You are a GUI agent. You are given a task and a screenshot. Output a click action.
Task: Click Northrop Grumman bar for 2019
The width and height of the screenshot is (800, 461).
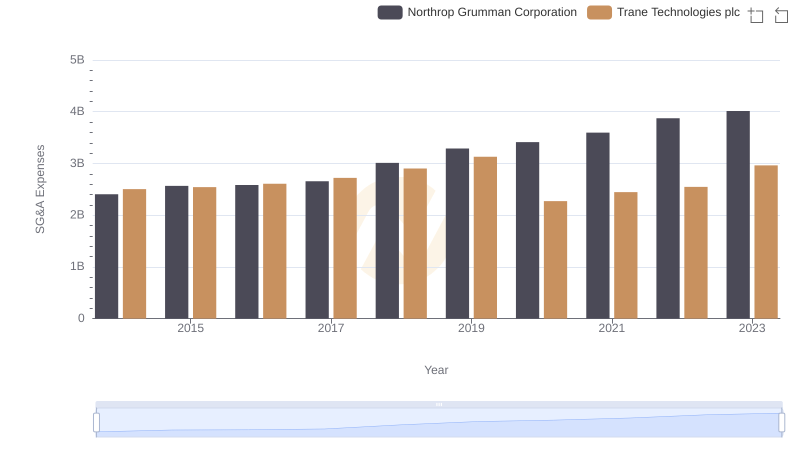(x=457, y=234)
